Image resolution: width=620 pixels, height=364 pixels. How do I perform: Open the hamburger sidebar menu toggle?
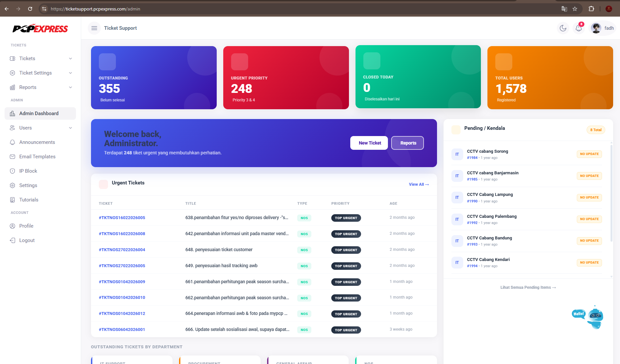[x=94, y=28]
